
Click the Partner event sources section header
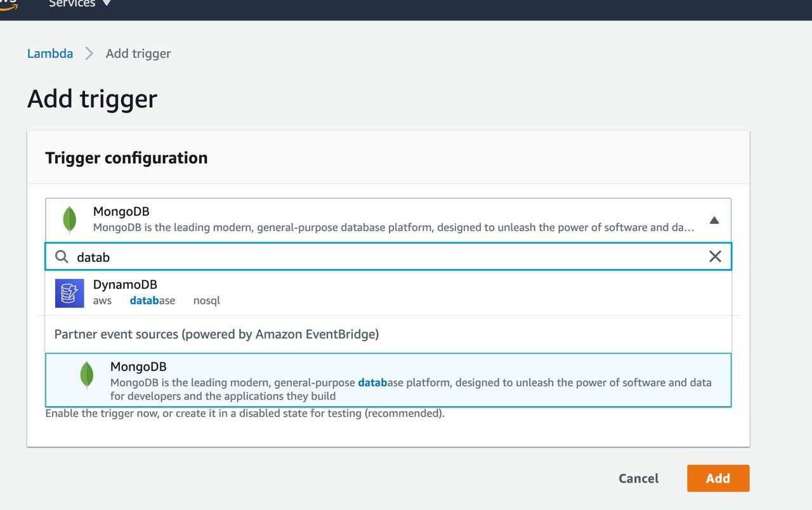click(x=217, y=334)
